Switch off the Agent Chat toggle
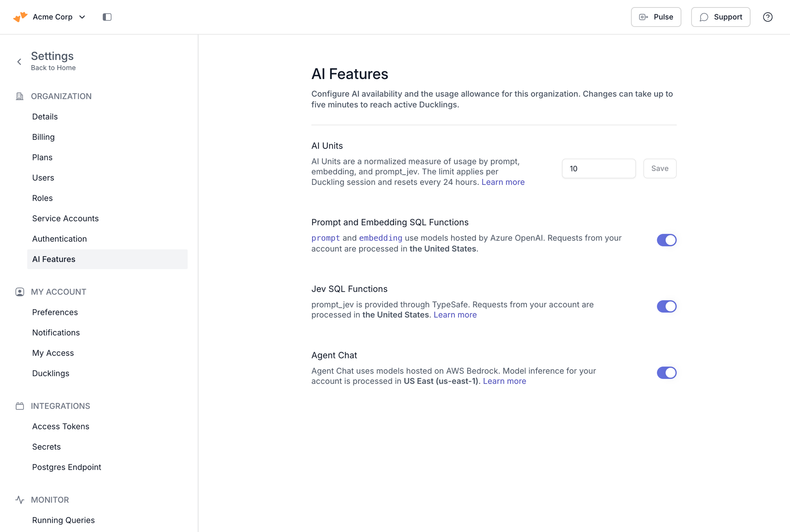The height and width of the screenshot is (532, 790). [x=666, y=373]
